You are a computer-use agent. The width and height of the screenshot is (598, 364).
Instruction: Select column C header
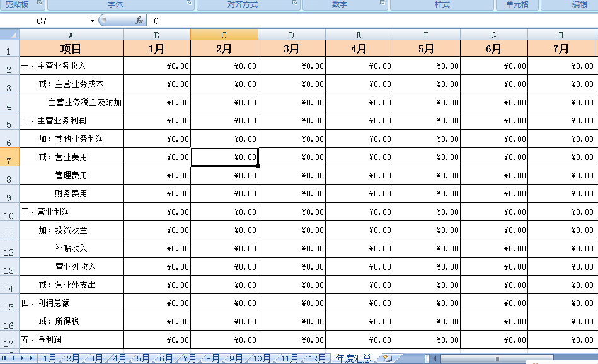tap(224, 35)
